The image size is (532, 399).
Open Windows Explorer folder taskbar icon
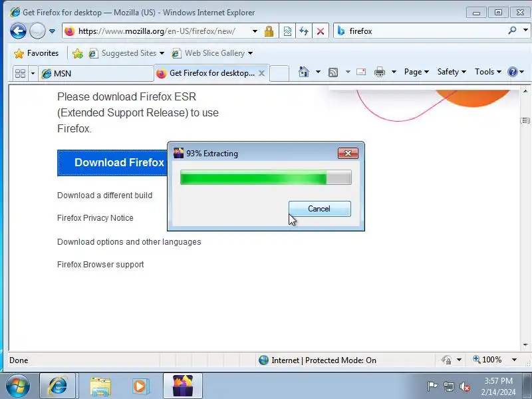100,386
